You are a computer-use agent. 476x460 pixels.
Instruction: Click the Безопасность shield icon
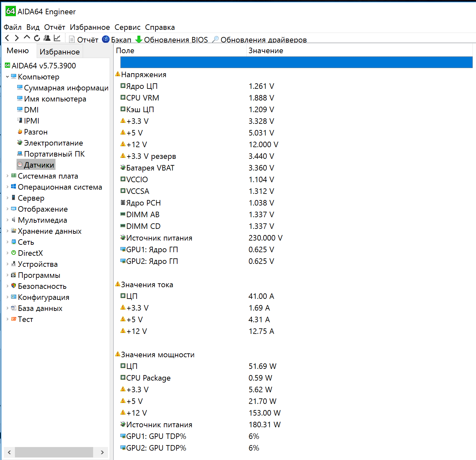[x=14, y=286]
